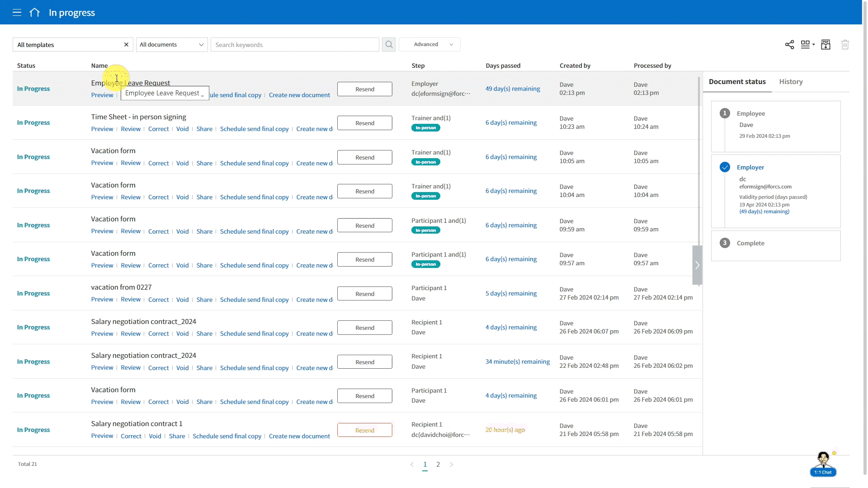Open the vacation from 0227 document title
This screenshot has height=488, width=868.
tap(121, 287)
